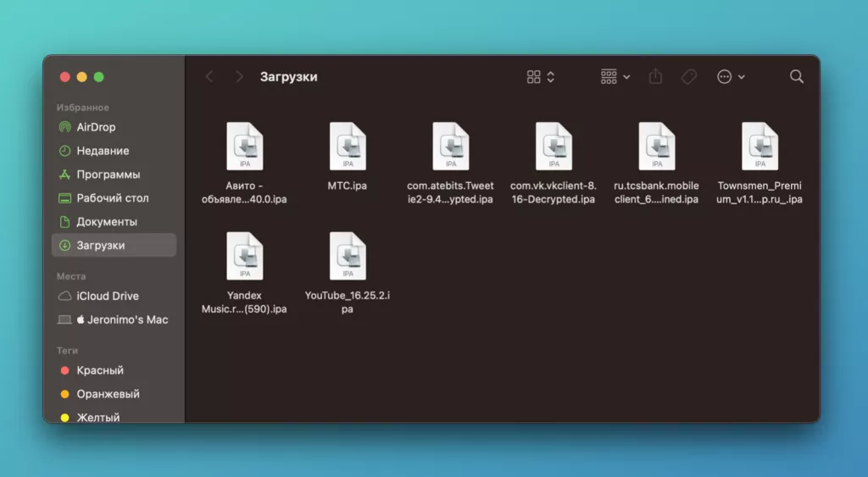Click the Tags icon in toolbar
Viewport: 868px width, 477px height.
(x=689, y=76)
